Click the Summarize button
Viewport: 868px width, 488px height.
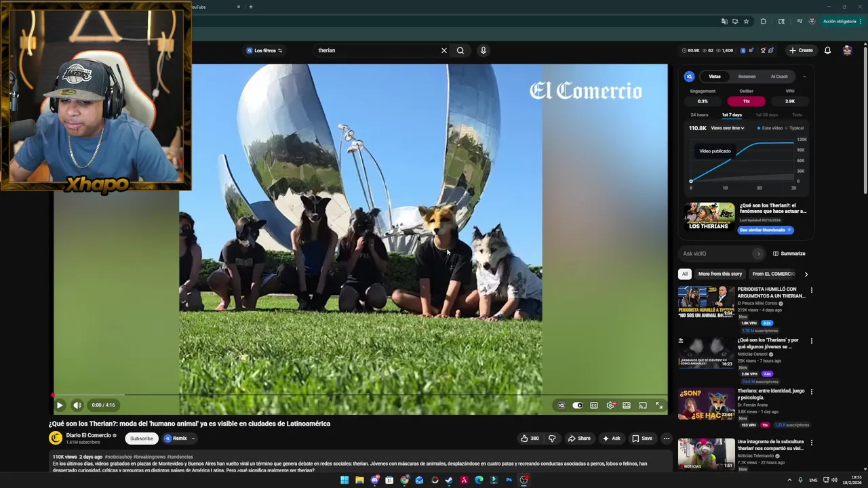789,253
